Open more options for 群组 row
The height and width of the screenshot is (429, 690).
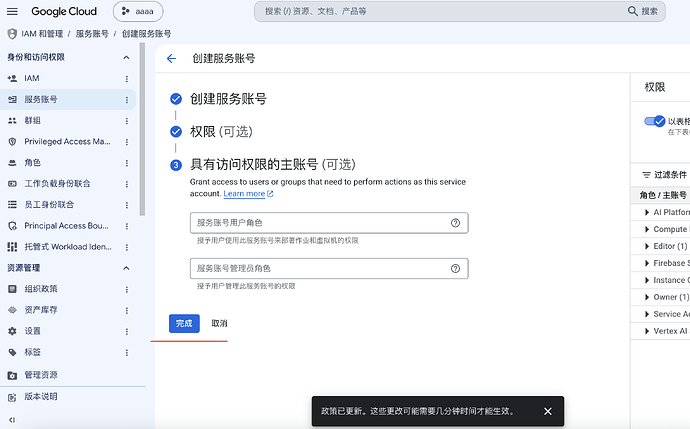coord(127,121)
